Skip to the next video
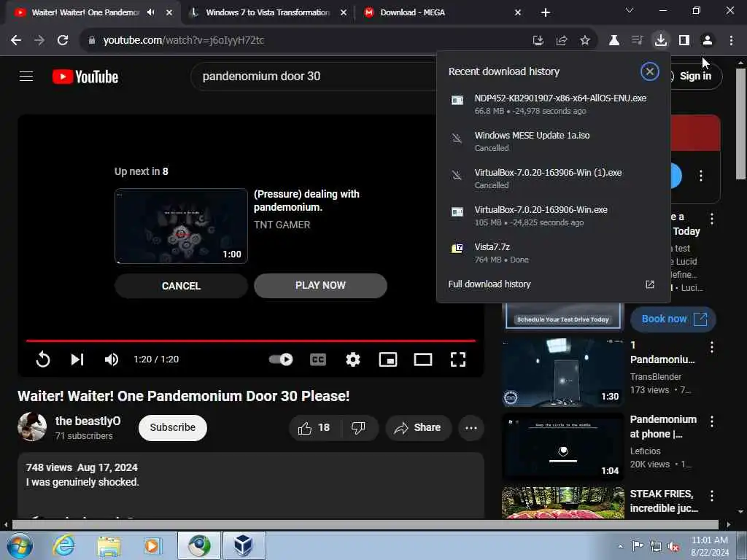The image size is (747, 560). 77,359
